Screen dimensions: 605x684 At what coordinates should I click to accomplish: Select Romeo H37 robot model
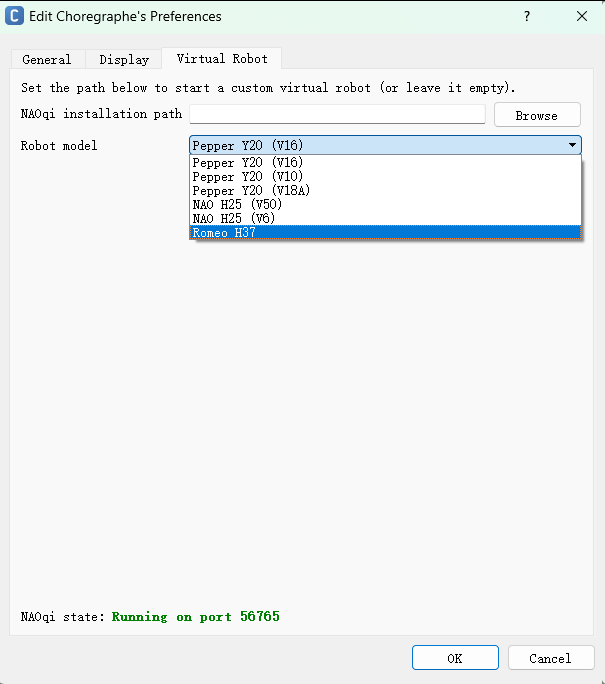click(x=386, y=233)
